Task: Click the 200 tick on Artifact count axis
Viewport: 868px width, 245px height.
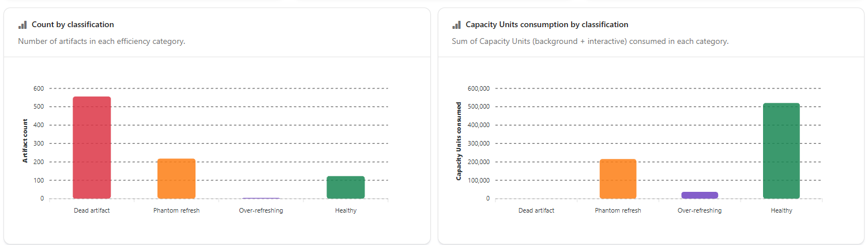Action: [39, 162]
